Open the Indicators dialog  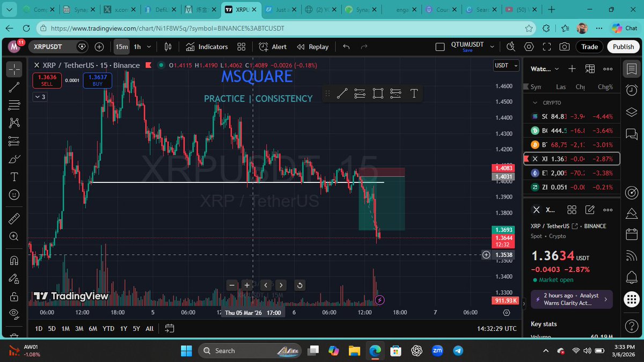point(207,47)
